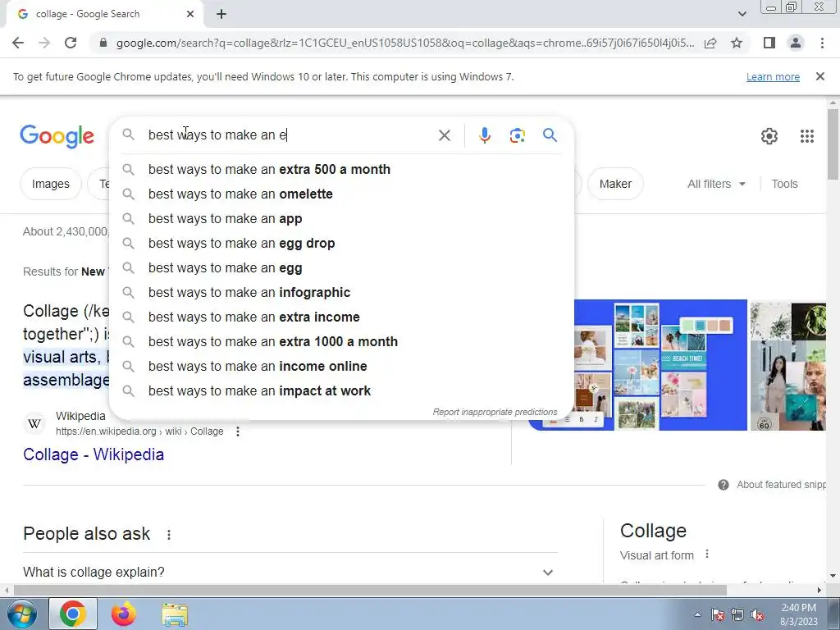The image size is (840, 630).
Task: Click the Chrome taskbar icon
Action: coord(73,614)
